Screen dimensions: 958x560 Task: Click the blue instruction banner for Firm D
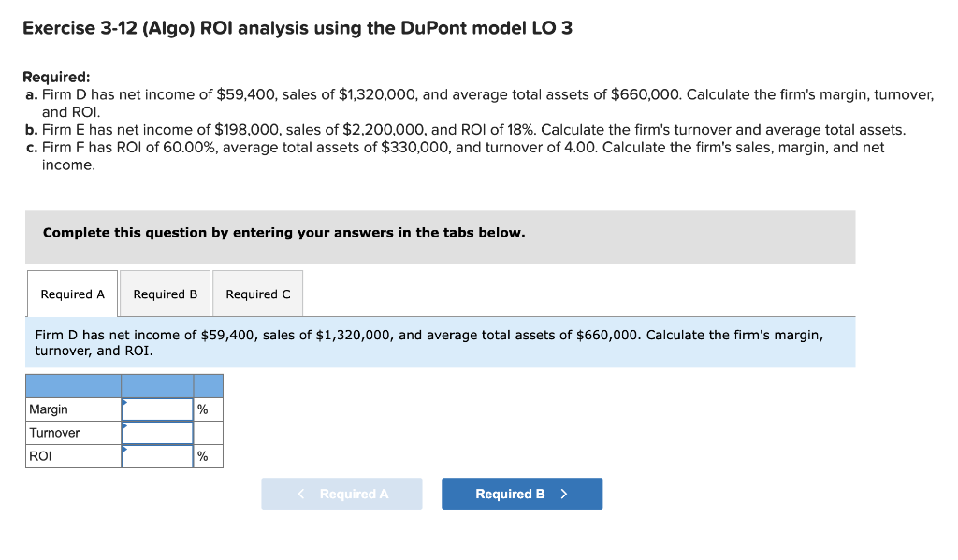tap(440, 342)
